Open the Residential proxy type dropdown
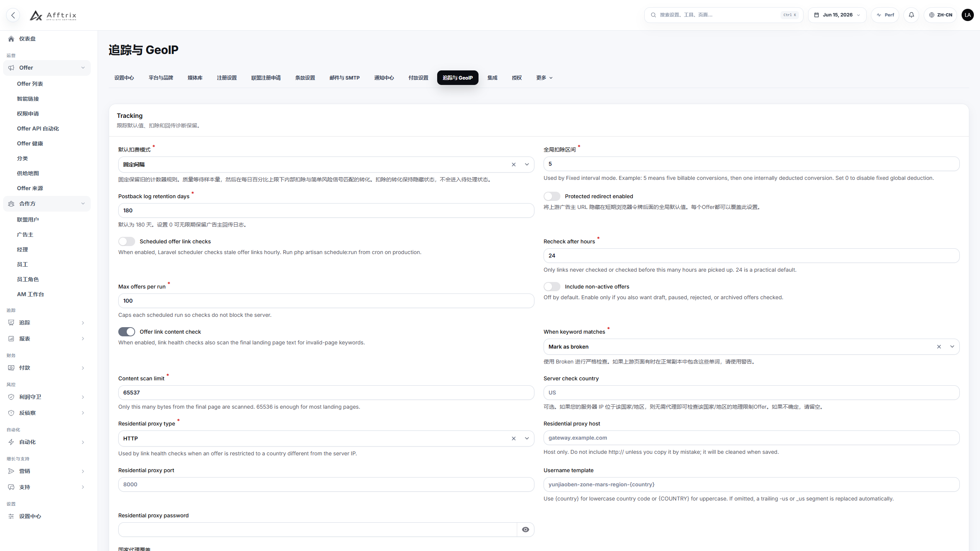Screen dimensions: 980x551 point(527,439)
